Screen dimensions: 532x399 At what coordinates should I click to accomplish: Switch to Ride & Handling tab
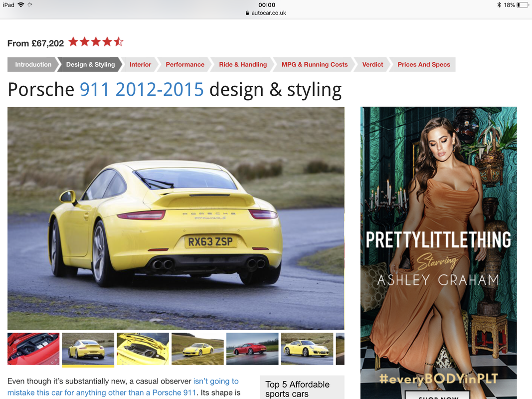tap(243, 64)
